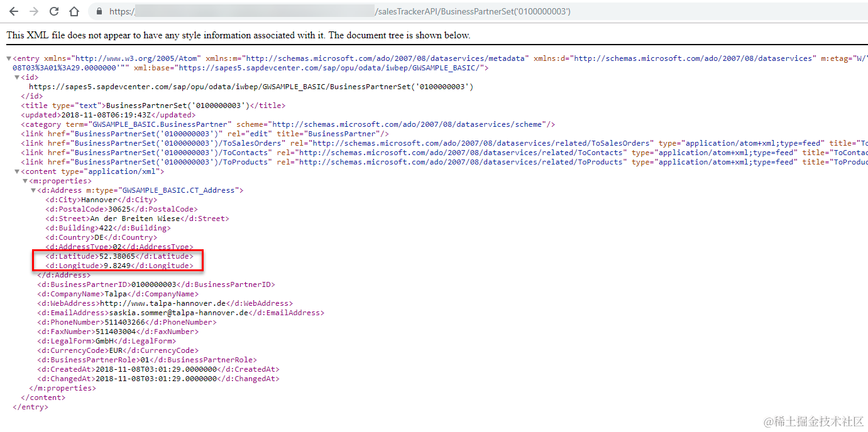Screen dimensions: 868x432
Task: Click the BusinessPartnerID value 0100000003
Action: pos(153,284)
